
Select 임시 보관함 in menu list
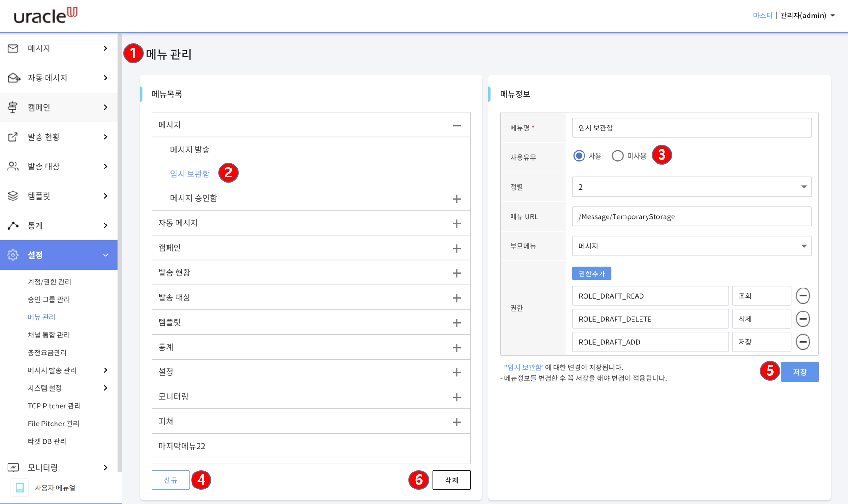tap(190, 174)
